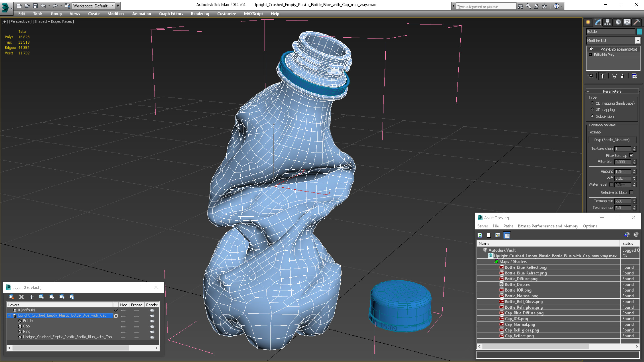Open the Modifier List dropdown

pyautogui.click(x=638, y=40)
